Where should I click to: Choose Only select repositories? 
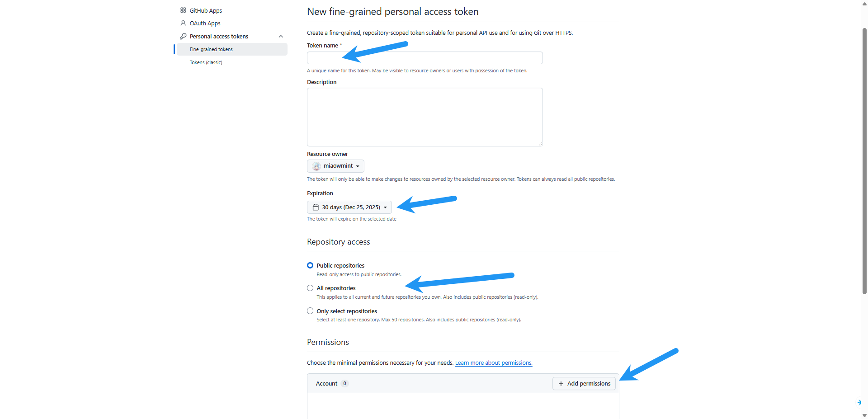[310, 311]
